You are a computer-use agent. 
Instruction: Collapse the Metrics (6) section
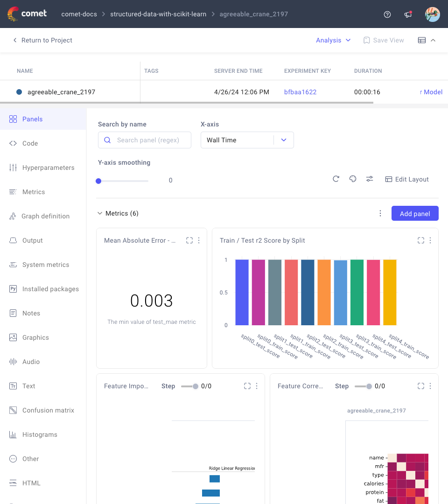coord(100,213)
